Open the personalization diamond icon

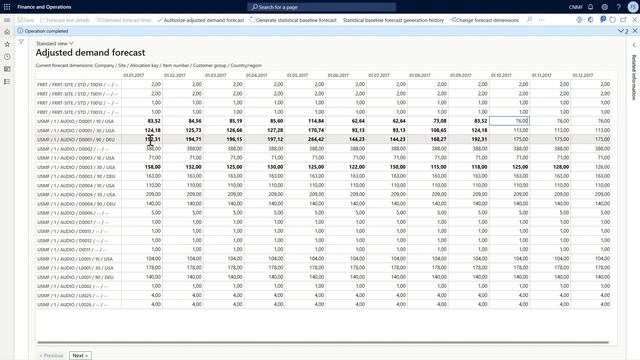click(x=579, y=20)
